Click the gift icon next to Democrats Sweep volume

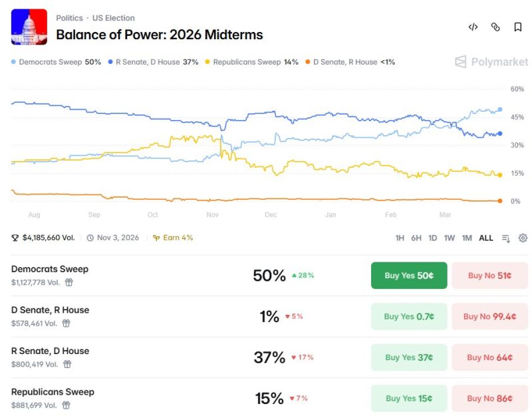(x=70, y=282)
